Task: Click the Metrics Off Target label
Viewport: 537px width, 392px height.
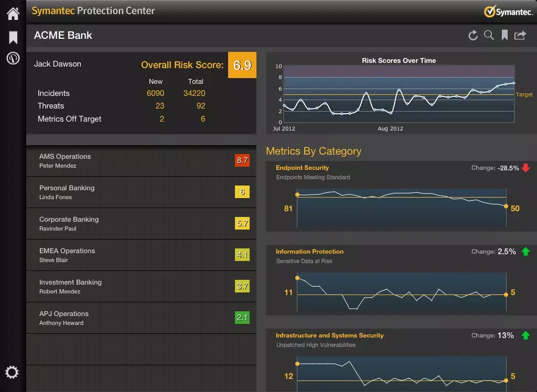Action: (x=70, y=119)
